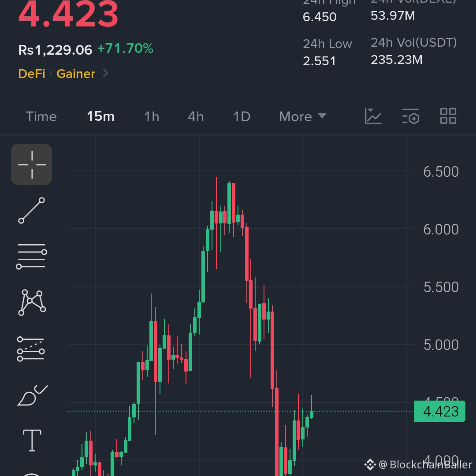Tap the 24h Vol(USDT) value 235.23M

click(x=397, y=60)
